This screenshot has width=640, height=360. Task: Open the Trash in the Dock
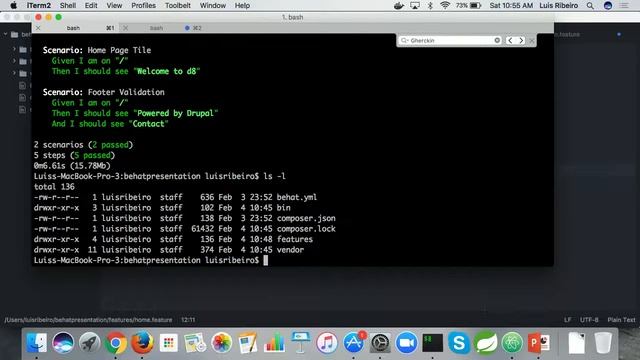[x=603, y=343]
